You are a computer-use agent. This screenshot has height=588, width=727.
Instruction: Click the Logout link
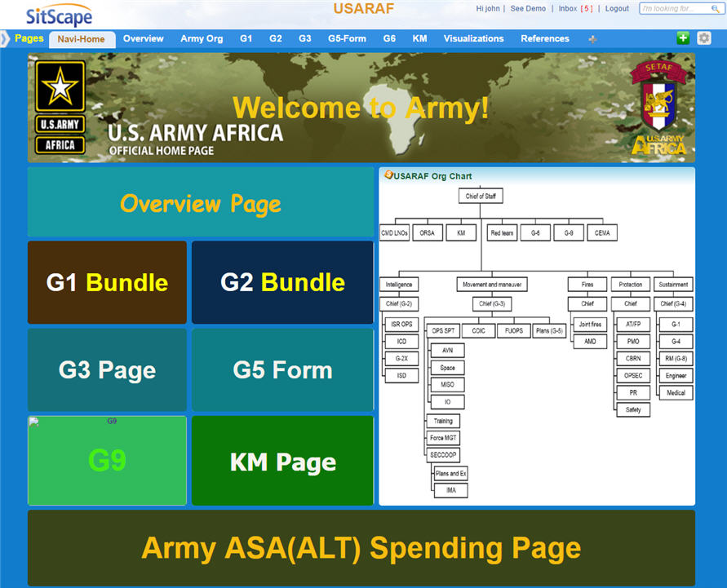(617, 8)
